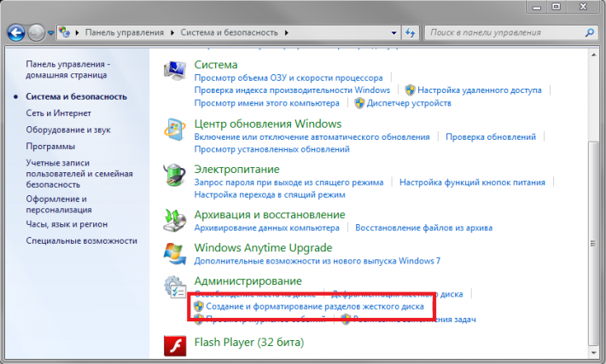Click shield icon beside Диспетчер устройств

click(359, 103)
